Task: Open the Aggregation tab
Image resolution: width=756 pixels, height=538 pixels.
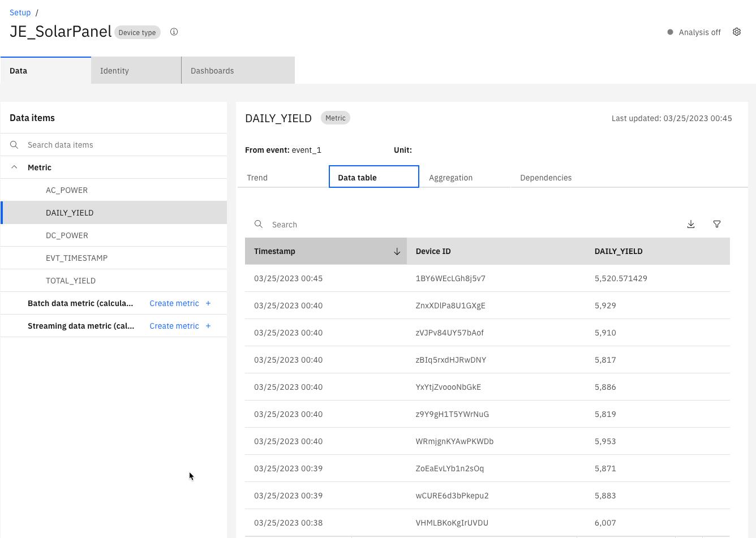Action: [465, 178]
